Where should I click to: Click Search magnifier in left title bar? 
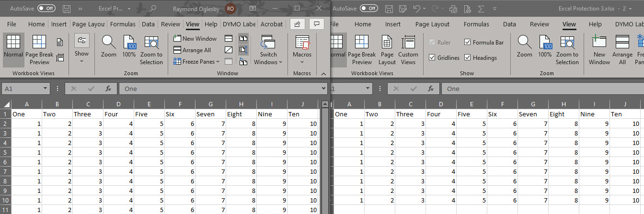153,9
